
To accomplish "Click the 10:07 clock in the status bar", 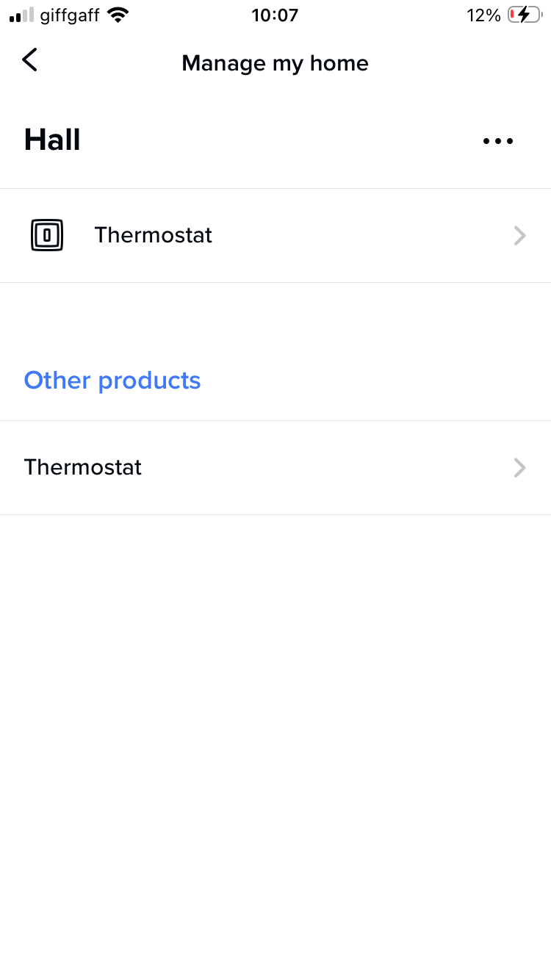I will 275,15.
